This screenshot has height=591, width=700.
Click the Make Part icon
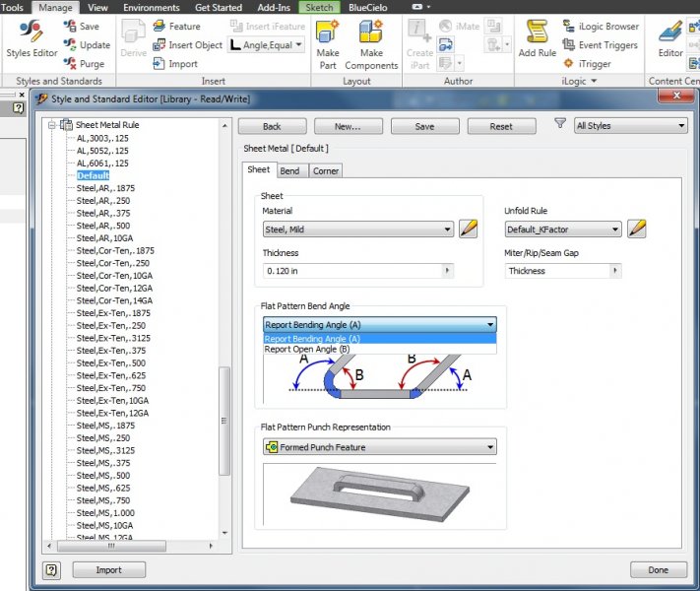(328, 33)
